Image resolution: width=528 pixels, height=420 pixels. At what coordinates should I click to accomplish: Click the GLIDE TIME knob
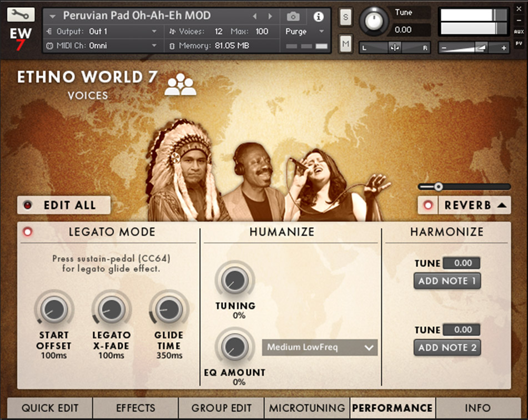[169, 309]
